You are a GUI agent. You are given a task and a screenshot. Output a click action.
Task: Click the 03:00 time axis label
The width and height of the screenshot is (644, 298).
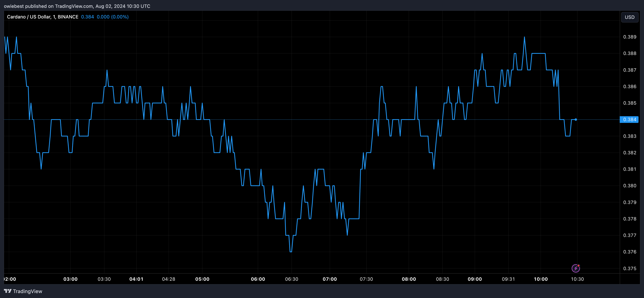pos(71,279)
